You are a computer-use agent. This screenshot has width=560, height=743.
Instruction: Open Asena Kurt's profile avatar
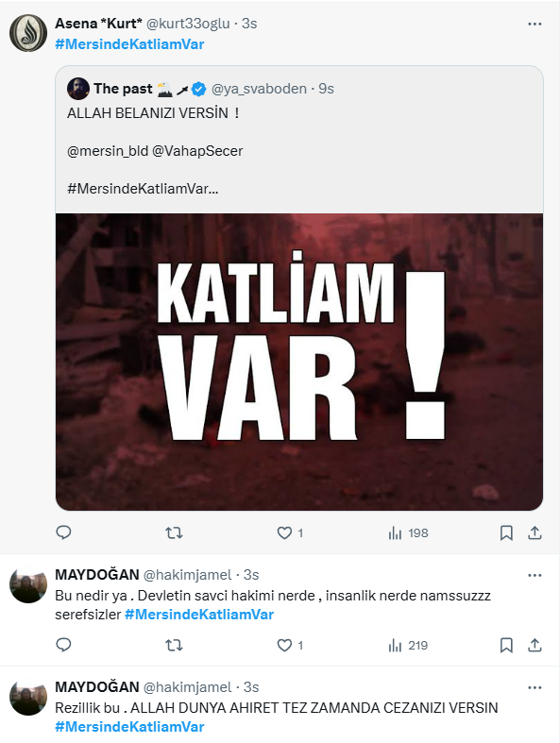(x=28, y=33)
